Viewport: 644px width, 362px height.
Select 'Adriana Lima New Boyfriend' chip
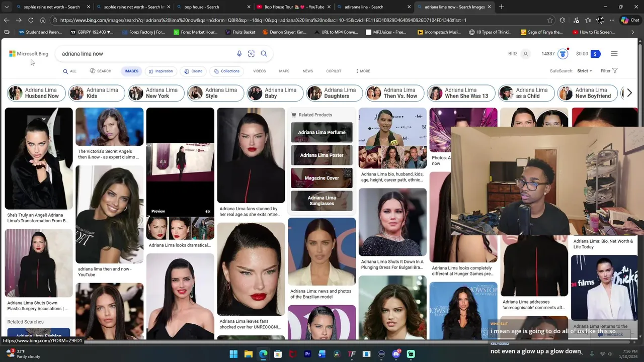pos(587,93)
